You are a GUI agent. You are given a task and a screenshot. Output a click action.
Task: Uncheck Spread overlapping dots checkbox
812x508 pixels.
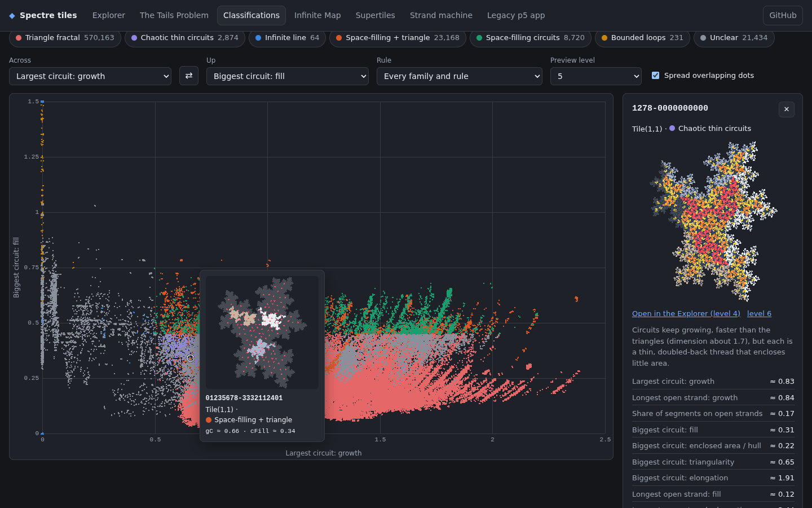pos(655,76)
